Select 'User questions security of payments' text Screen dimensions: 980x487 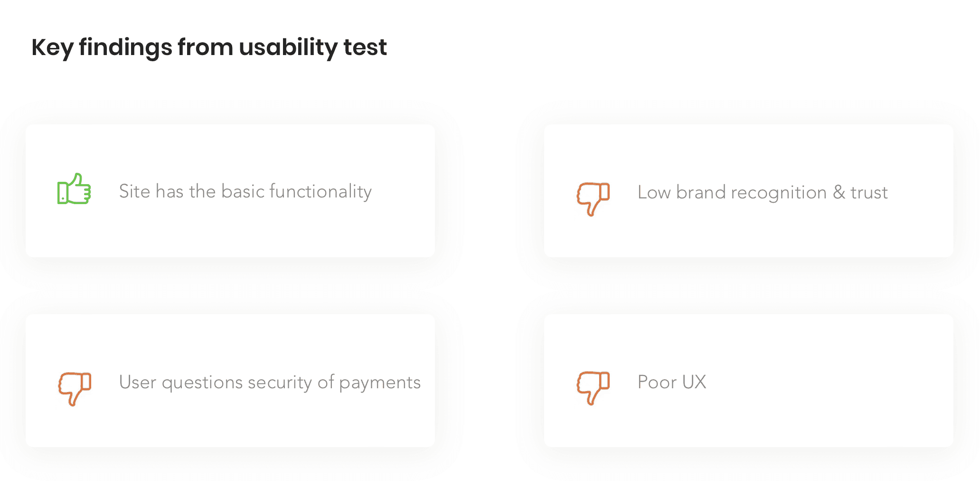tap(270, 383)
